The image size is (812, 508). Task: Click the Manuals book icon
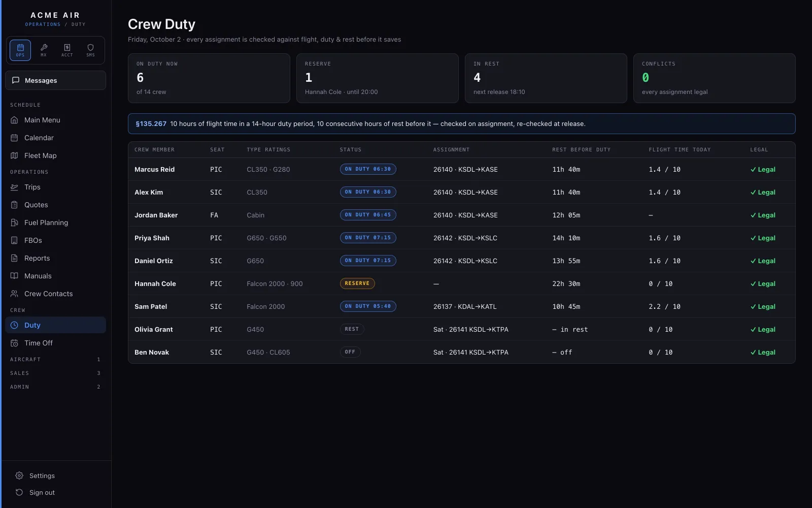tap(14, 276)
